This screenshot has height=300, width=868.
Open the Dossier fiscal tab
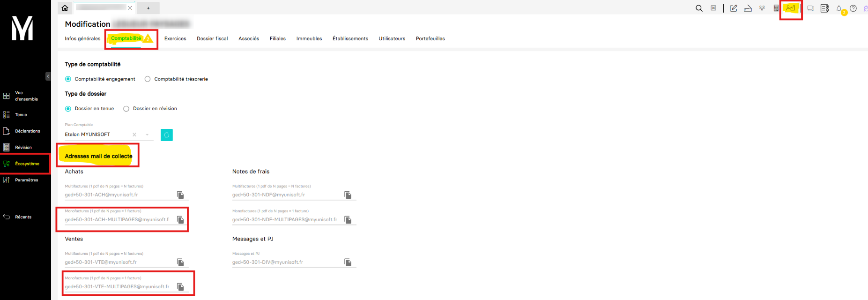pos(212,39)
